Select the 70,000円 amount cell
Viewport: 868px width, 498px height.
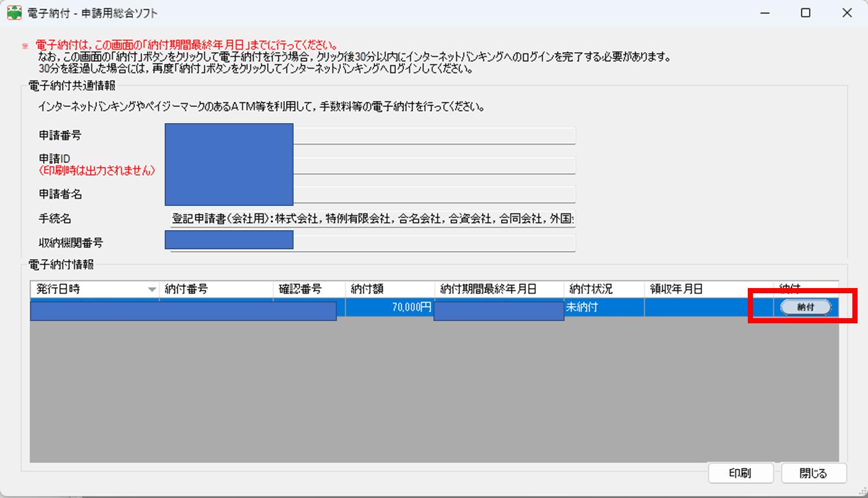coord(390,307)
